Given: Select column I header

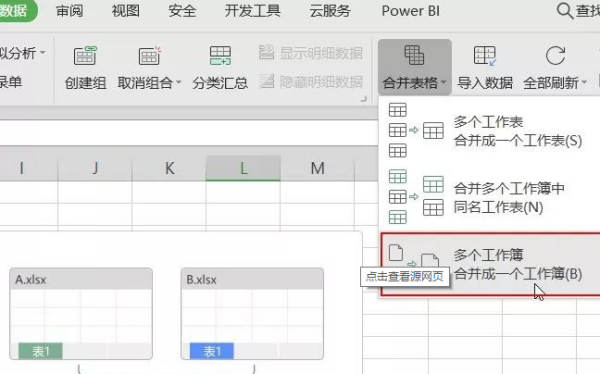Looking at the screenshot, I should (22, 168).
